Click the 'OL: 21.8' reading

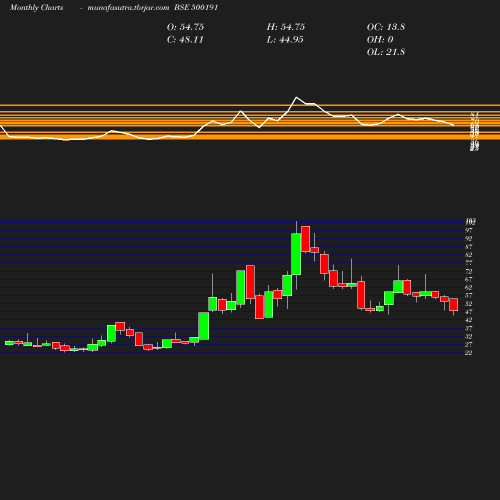tap(386, 52)
